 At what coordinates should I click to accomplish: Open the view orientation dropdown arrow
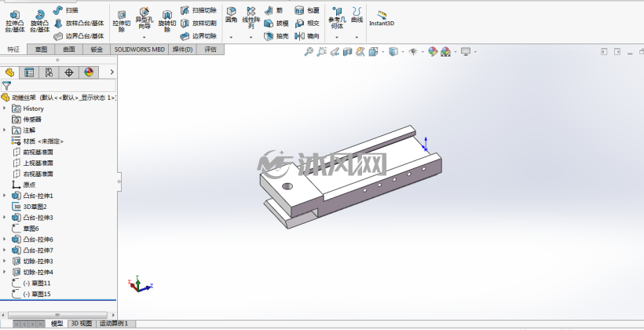(382, 52)
